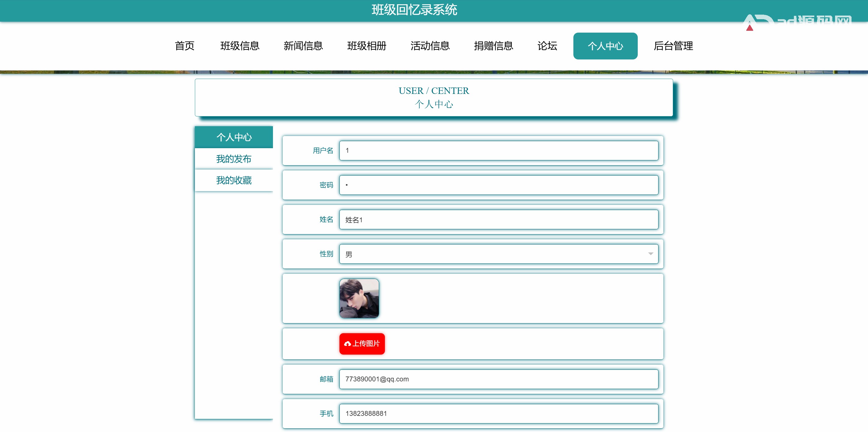The image size is (868, 432).
Task: Click the user avatar photo thumbnail
Action: coord(359,298)
